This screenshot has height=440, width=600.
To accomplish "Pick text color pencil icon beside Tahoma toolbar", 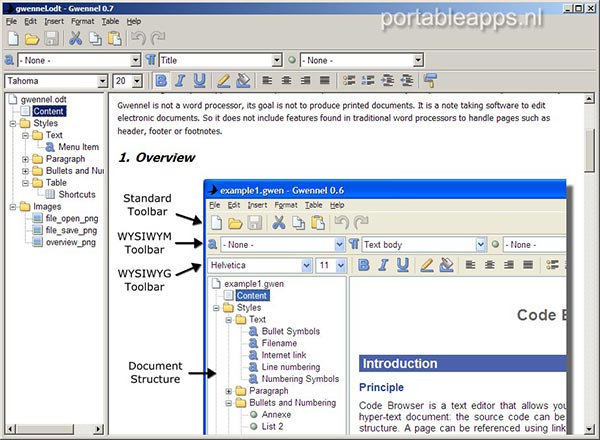I will (224, 81).
